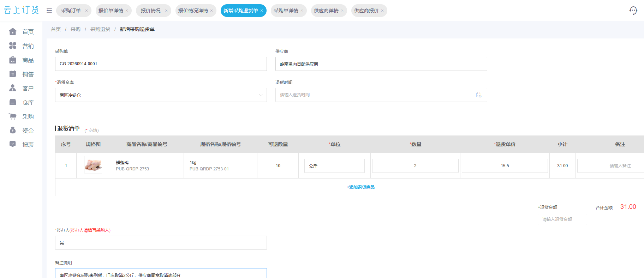Open the customer service headset icon
This screenshot has width=644, height=278.
pyautogui.click(x=633, y=11)
